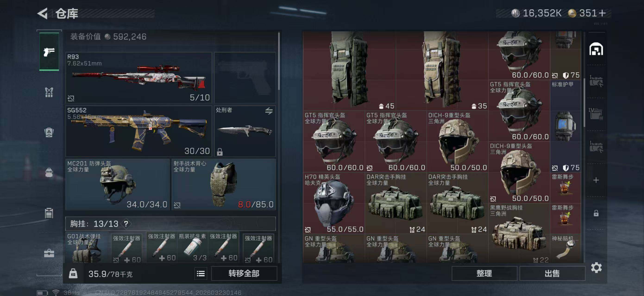This screenshot has width=644, height=296.
Task: Click the stash vertical scrollbar
Action: click(584, 102)
